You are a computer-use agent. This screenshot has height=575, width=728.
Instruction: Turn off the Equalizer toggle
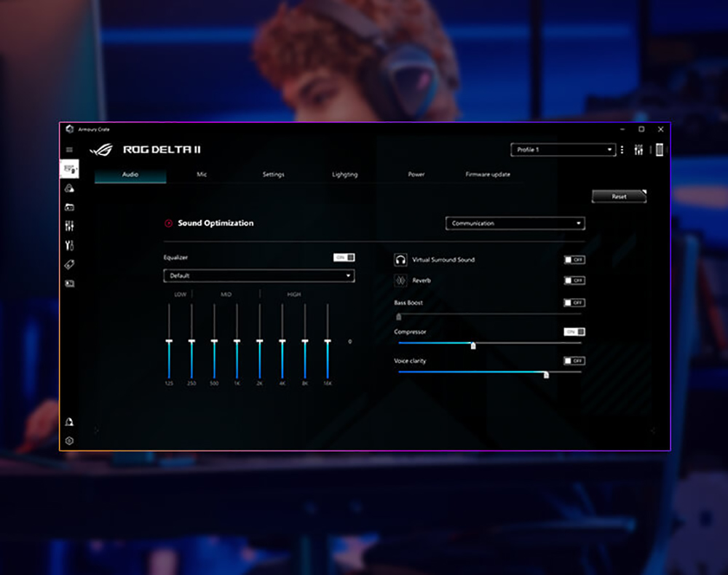(343, 257)
